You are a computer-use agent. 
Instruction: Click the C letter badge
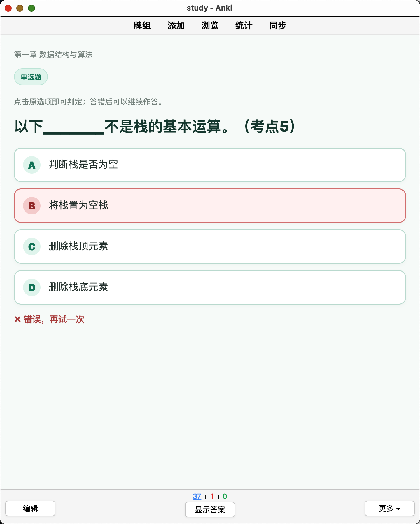coord(32,247)
